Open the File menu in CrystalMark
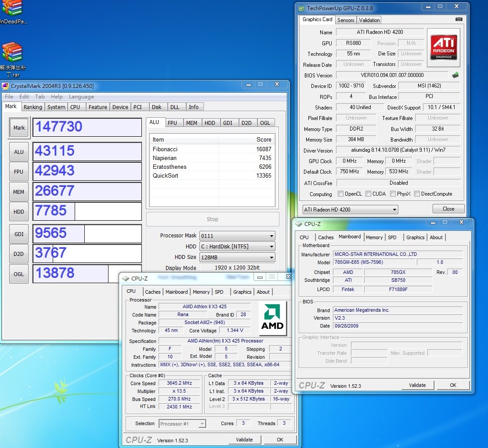 tap(9, 97)
